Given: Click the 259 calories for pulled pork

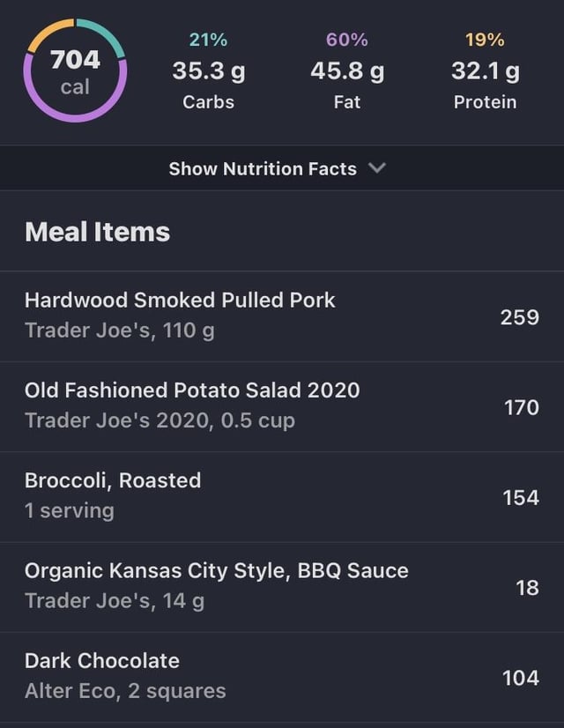Looking at the screenshot, I should pyautogui.click(x=519, y=317).
